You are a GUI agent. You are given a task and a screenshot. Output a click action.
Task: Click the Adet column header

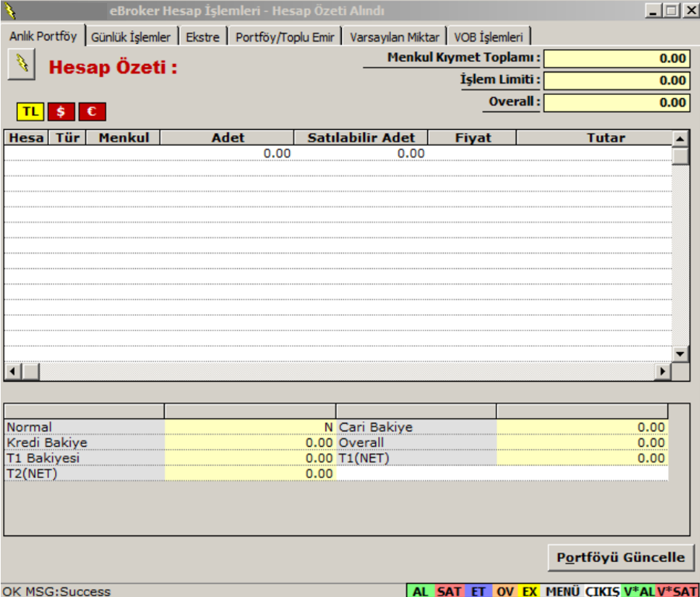click(x=227, y=137)
